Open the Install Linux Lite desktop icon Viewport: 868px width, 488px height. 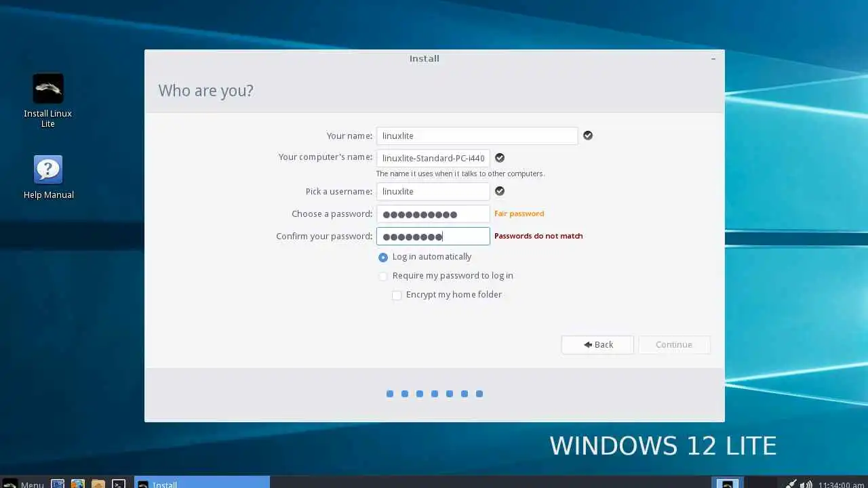point(47,100)
